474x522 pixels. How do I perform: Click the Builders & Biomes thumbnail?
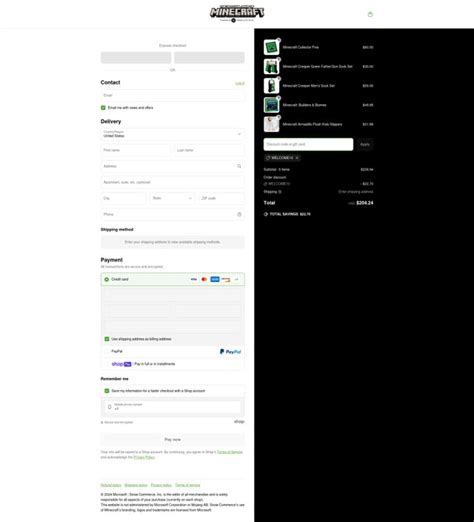[x=271, y=105]
